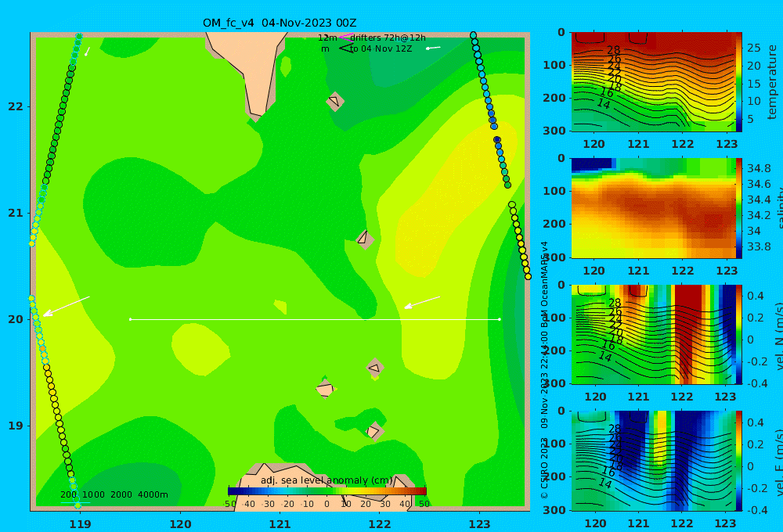Click the small island marker near 20.7°N 121.9°E

[x=365, y=239]
